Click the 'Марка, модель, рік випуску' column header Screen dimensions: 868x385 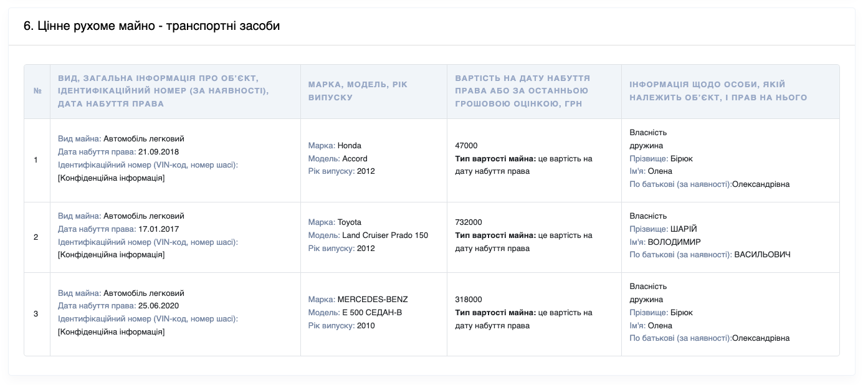click(x=374, y=91)
